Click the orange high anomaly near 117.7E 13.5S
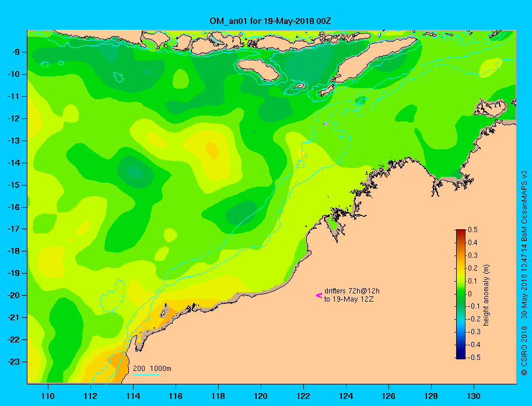 coord(212,150)
